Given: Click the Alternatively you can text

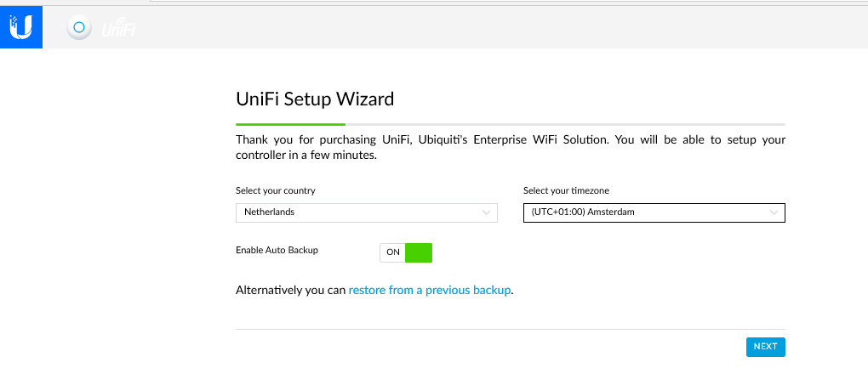Looking at the screenshot, I should pos(291,290).
